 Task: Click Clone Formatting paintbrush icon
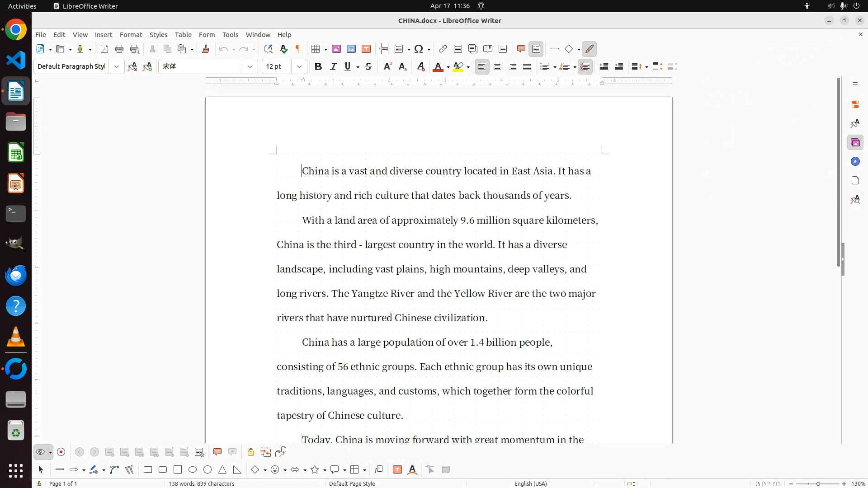click(206, 49)
